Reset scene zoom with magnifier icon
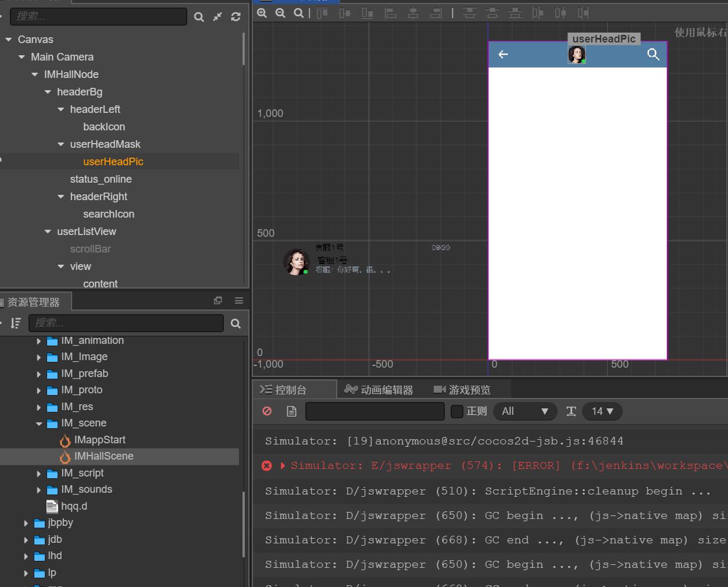Image resolution: width=728 pixels, height=587 pixels. (298, 13)
